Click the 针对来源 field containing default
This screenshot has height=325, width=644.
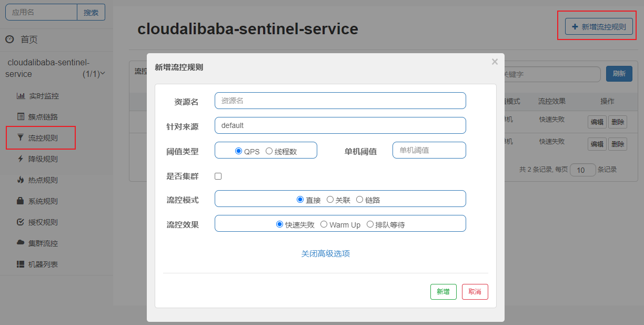[340, 125]
